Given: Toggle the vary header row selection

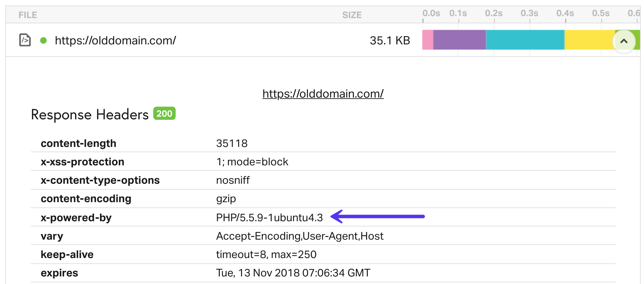Looking at the screenshot, I should click(x=52, y=236).
